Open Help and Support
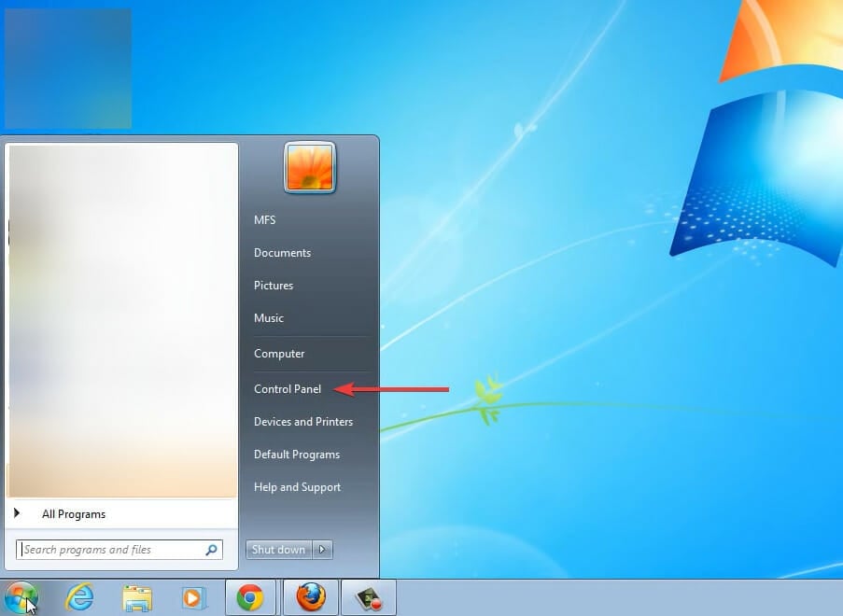843x616 pixels. (297, 486)
